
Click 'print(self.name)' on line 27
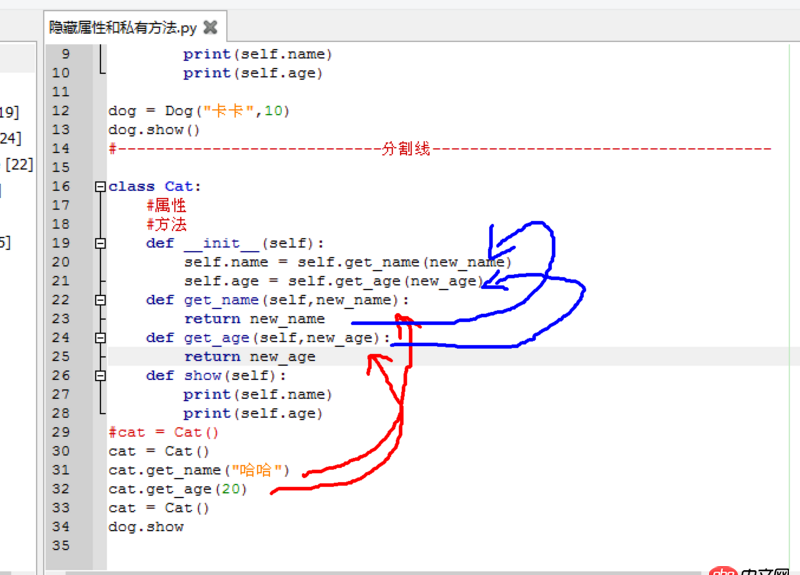[x=258, y=394]
